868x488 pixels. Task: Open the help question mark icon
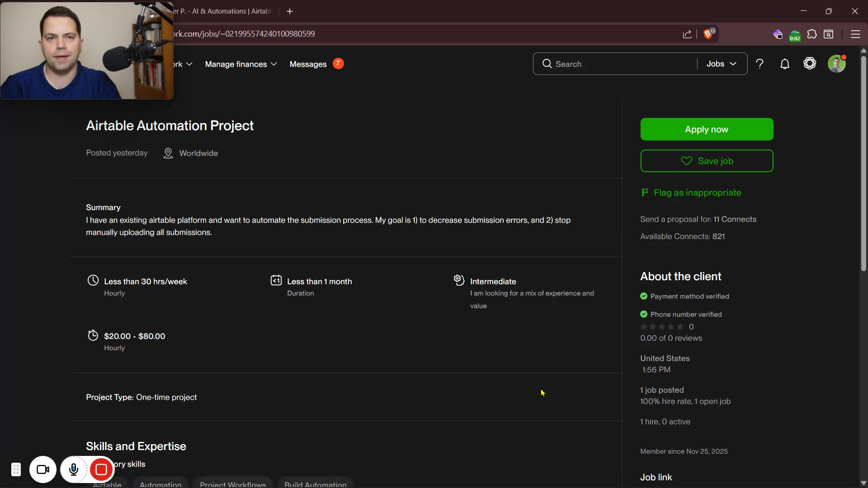(760, 64)
